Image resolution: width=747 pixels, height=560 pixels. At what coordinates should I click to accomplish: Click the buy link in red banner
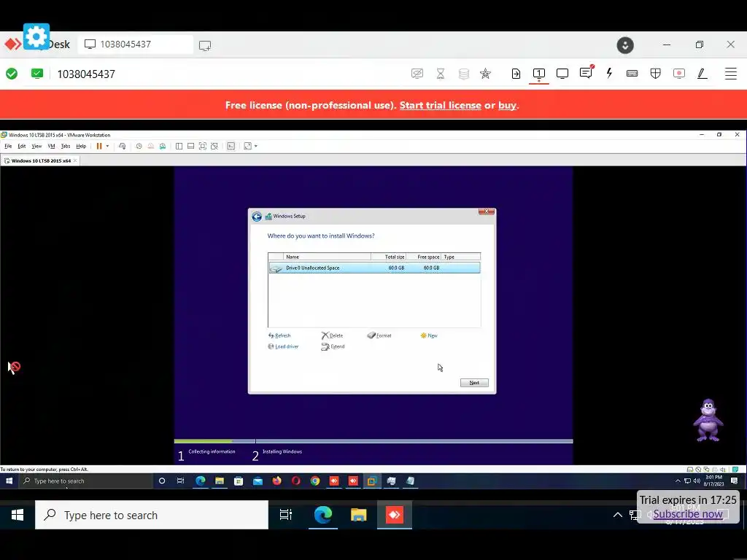(507, 105)
